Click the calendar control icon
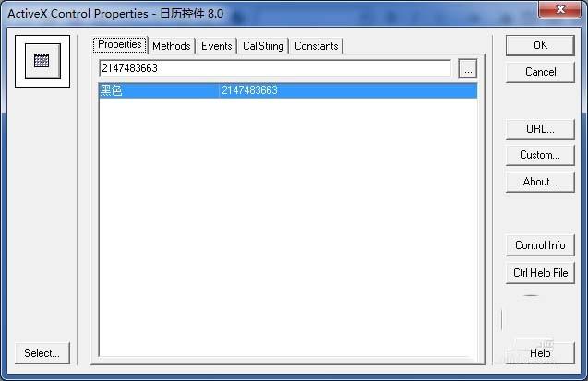 point(42,61)
